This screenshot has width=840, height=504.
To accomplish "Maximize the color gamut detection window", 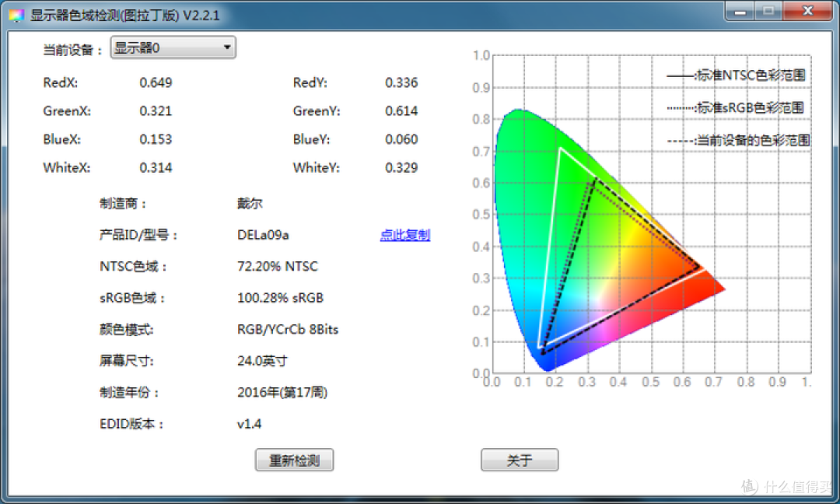I will (x=768, y=11).
